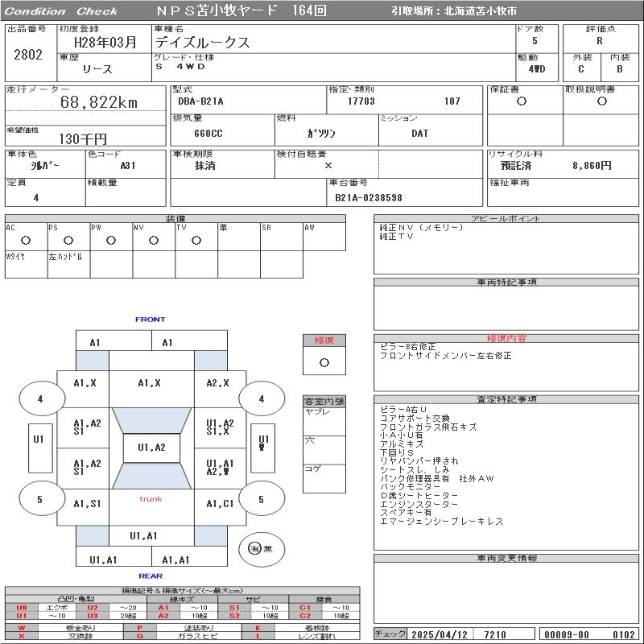This screenshot has height=644, width=644.
Task: Click the front-left wheel circle marked 4
Action: pyautogui.click(x=39, y=398)
